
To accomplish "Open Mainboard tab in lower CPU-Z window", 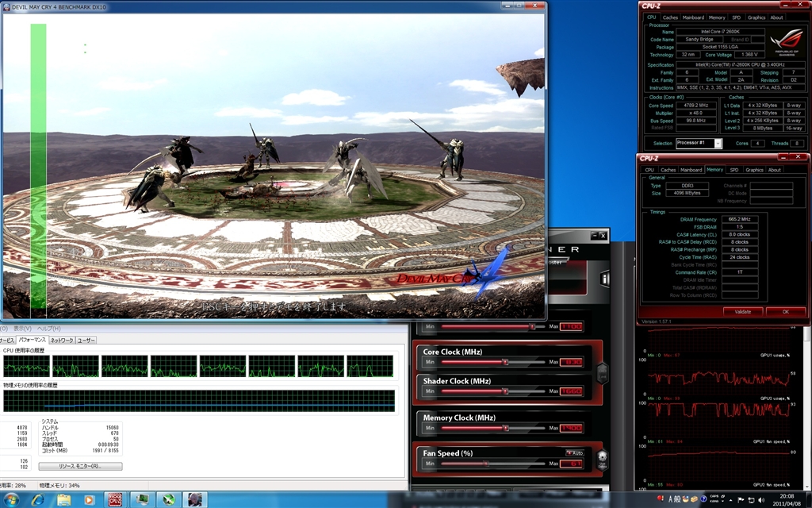I will 691,170.
